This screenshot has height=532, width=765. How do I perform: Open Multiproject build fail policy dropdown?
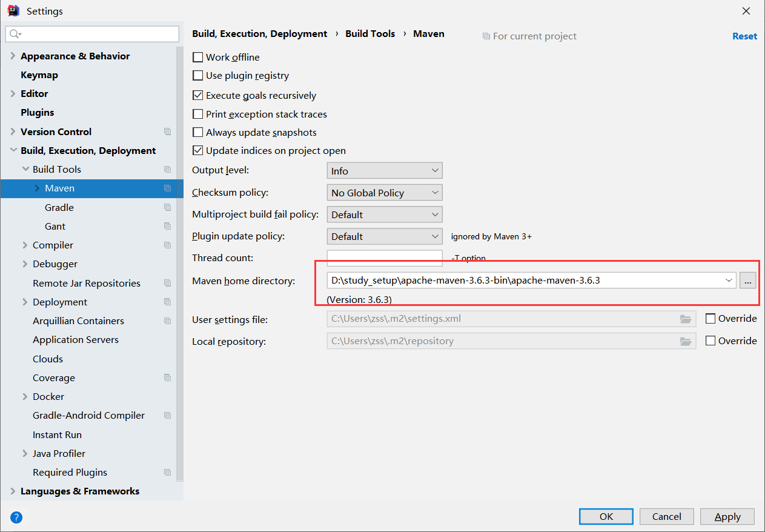pos(385,214)
